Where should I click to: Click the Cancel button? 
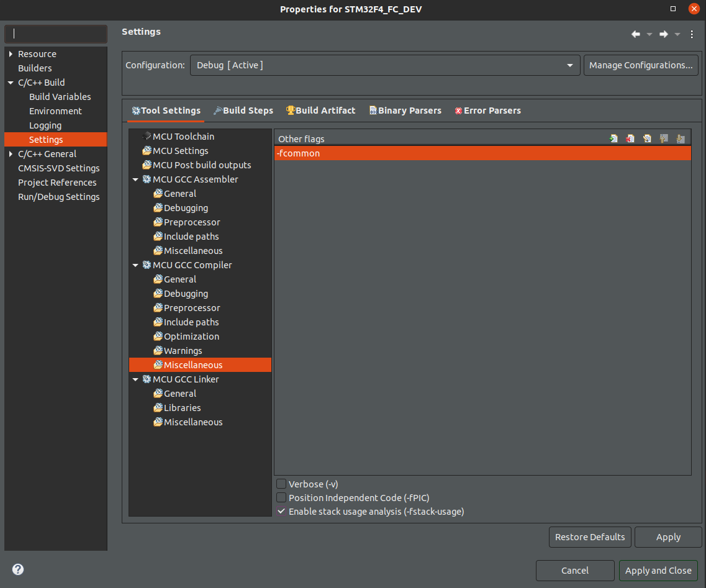pos(575,571)
